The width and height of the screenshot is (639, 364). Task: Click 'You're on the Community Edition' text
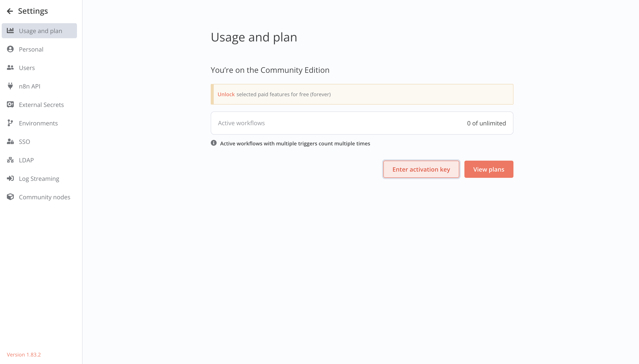coord(270,70)
